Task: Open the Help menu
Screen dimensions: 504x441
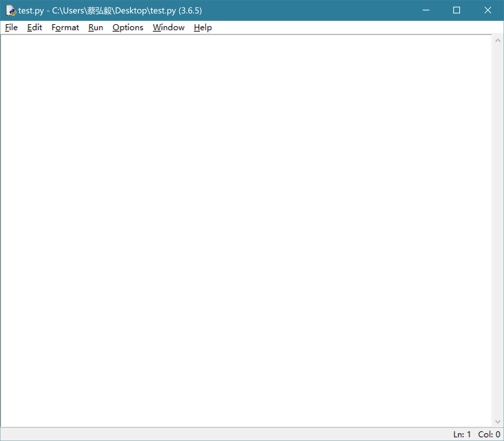Action: 203,28
